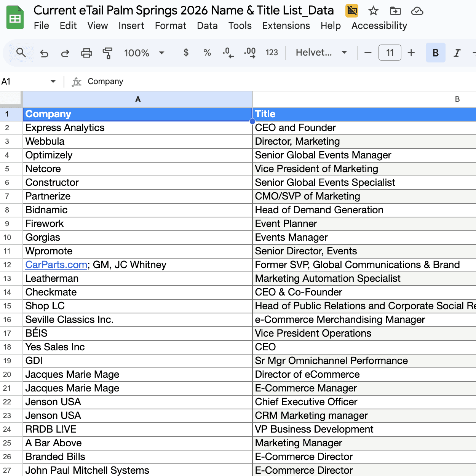
Task: Select the John Paul Mitchell Systems cell
Action: pos(138,470)
